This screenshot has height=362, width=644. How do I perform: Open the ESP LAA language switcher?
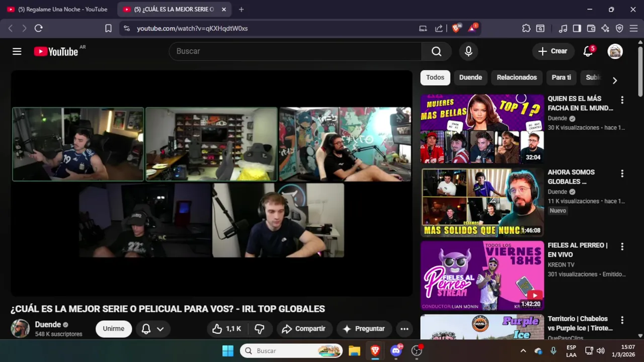(x=572, y=350)
